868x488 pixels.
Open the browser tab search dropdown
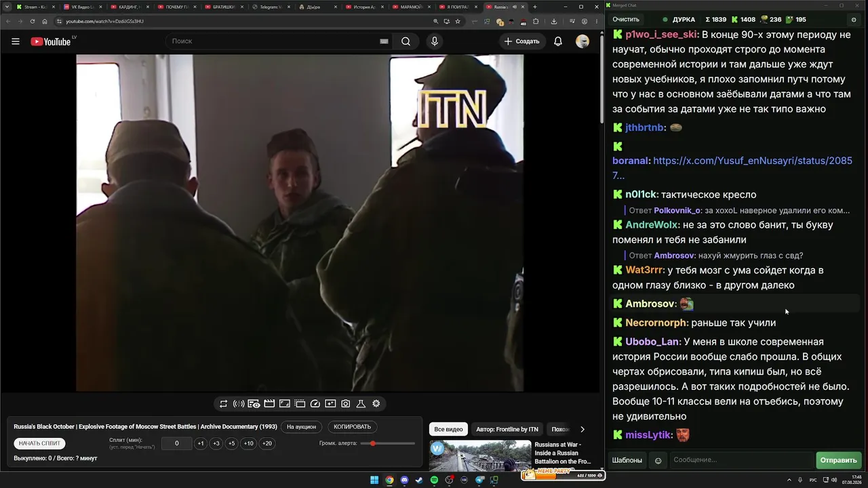pyautogui.click(x=7, y=7)
